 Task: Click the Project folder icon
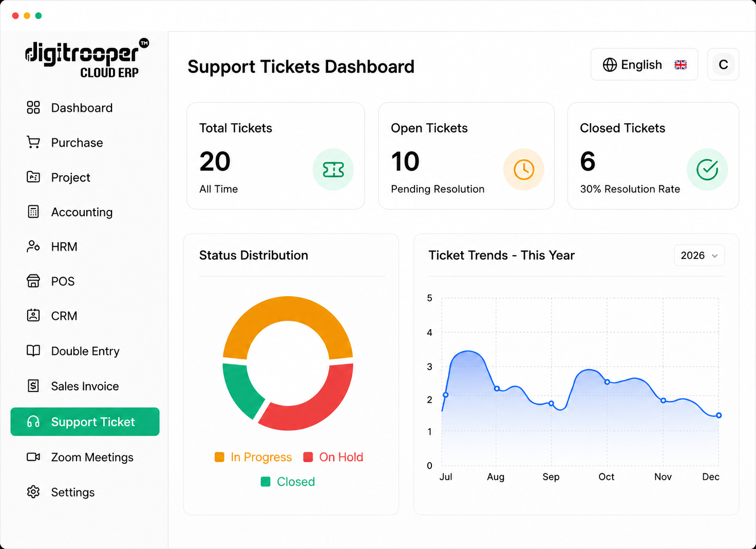pos(33,177)
